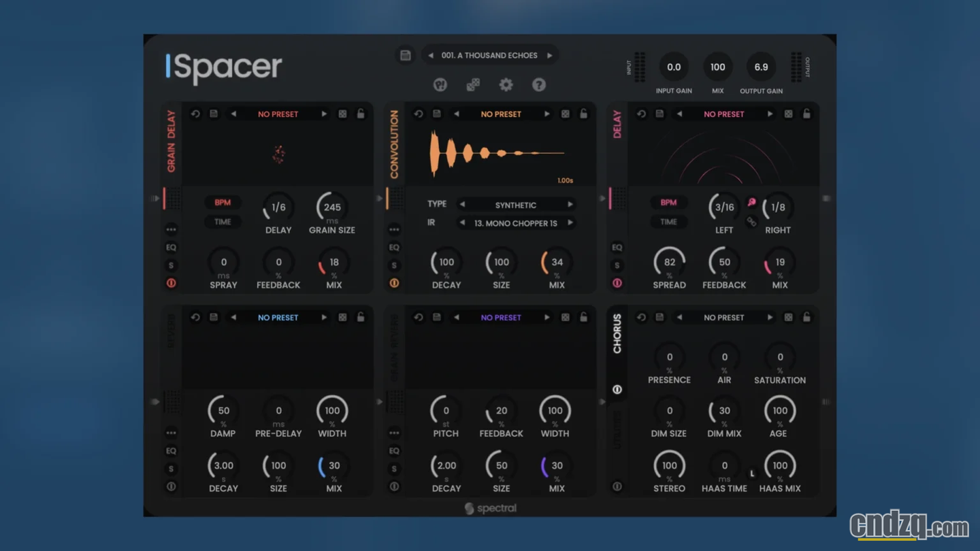Viewport: 980px width, 551px height.
Task: Click the Convolution Mix knob
Action: (557, 262)
